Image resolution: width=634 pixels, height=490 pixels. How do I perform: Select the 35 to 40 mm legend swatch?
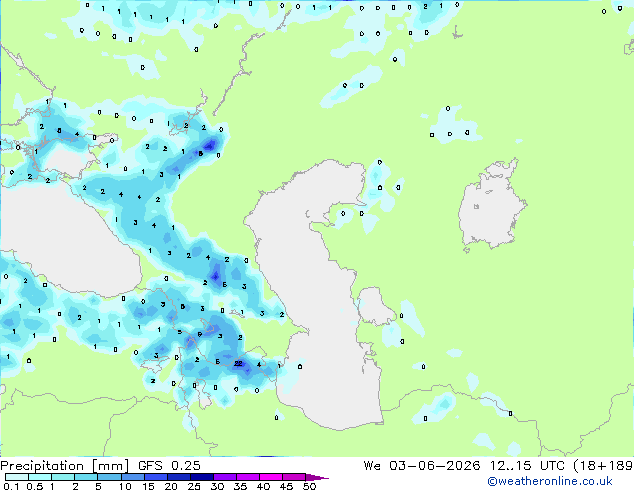(x=247, y=477)
